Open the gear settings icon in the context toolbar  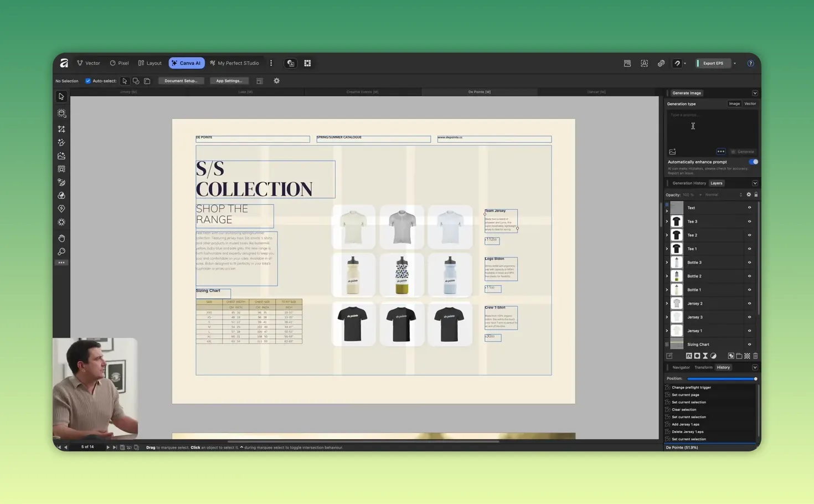tap(276, 81)
